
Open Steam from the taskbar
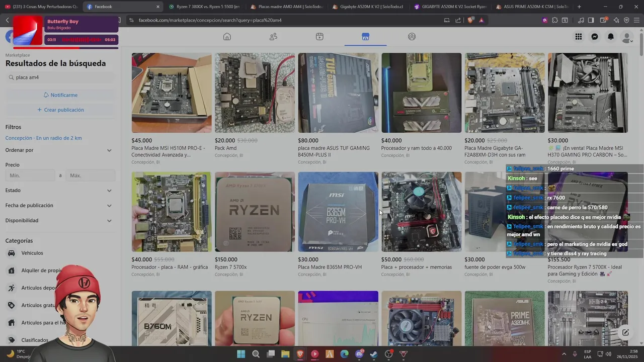pos(374,354)
